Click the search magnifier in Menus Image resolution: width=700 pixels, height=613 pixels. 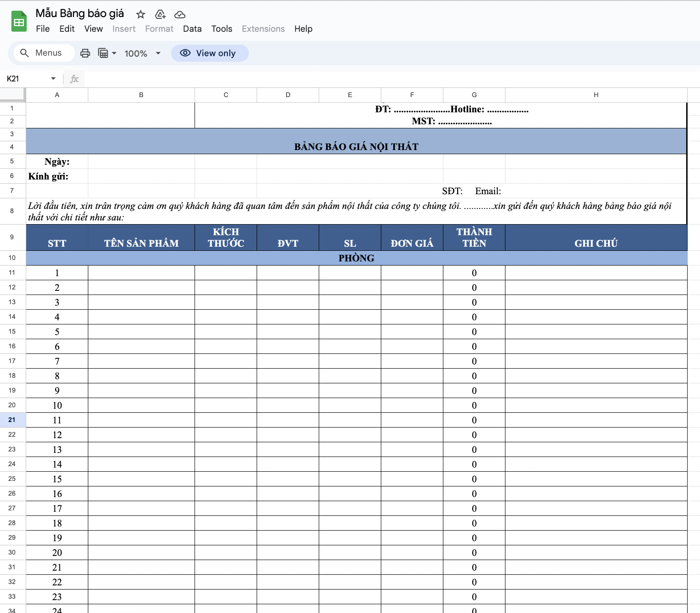point(25,53)
